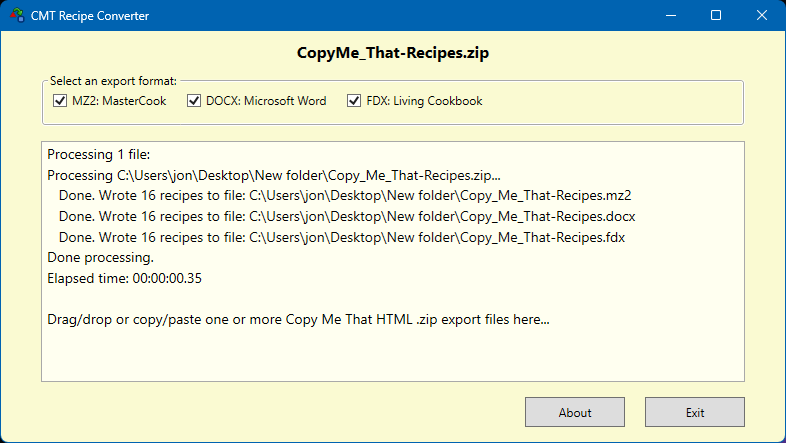Image resolution: width=786 pixels, height=443 pixels.
Task: Maximize the CMT Recipe Converter window
Action: pyautogui.click(x=716, y=16)
